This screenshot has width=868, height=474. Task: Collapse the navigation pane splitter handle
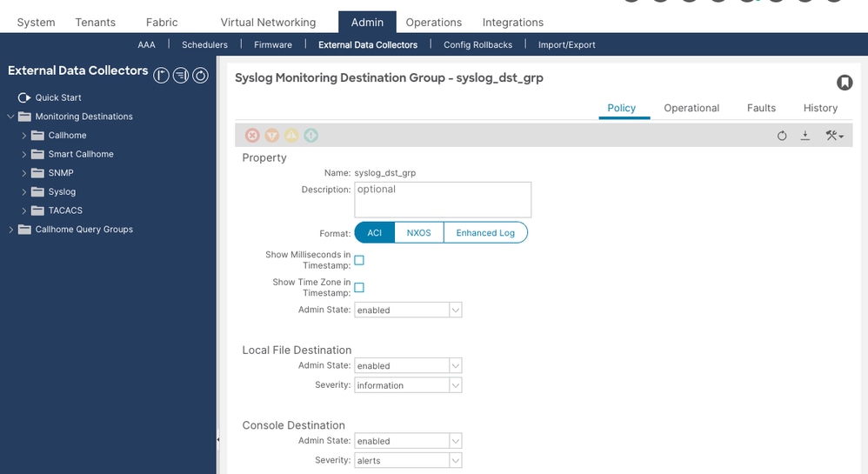coord(218,440)
